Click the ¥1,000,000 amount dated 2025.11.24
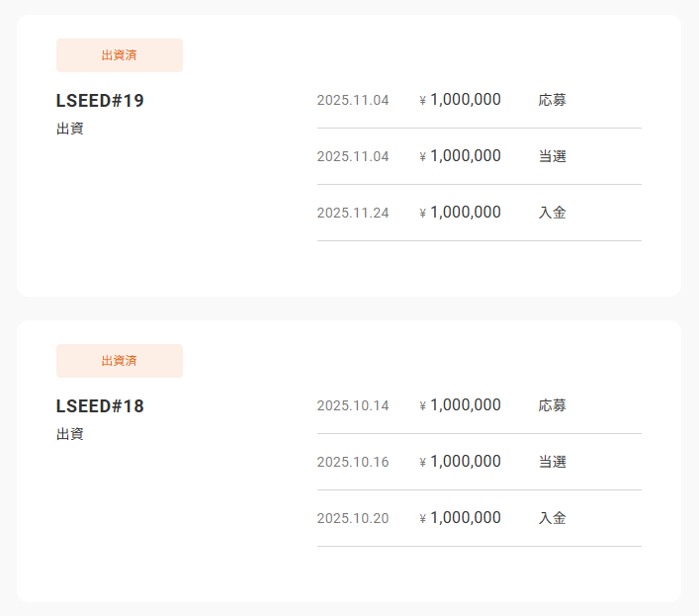Viewport: 699px width, 616px height. [460, 213]
